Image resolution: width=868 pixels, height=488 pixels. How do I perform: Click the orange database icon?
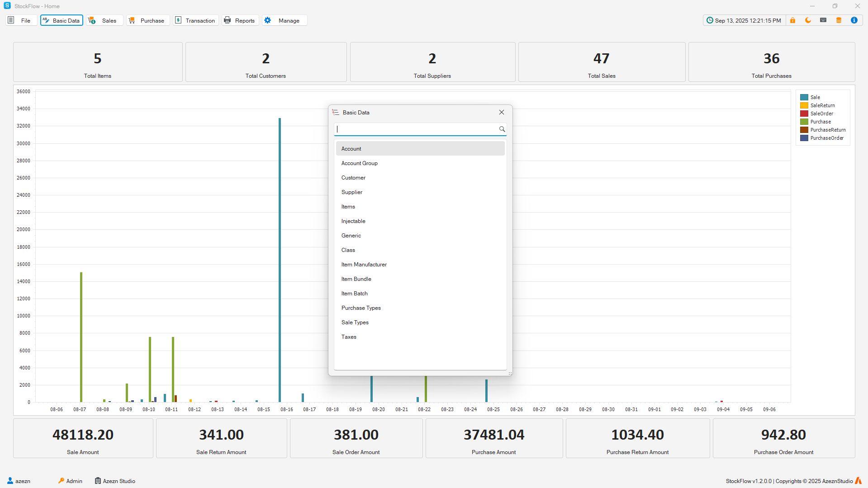[839, 20]
